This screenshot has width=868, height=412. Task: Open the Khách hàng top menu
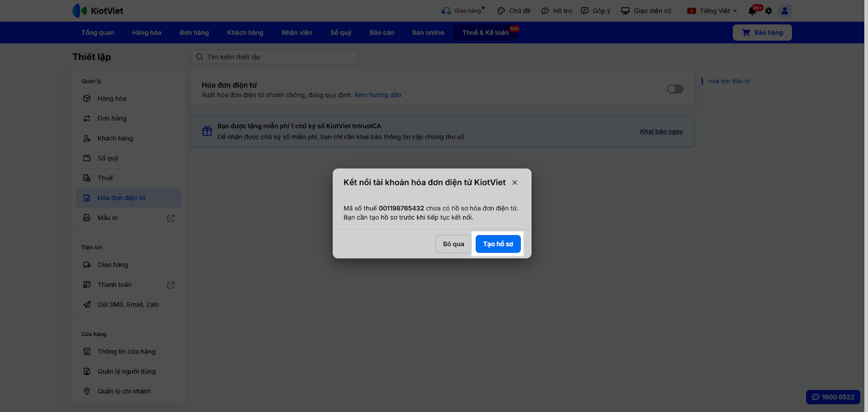[245, 33]
